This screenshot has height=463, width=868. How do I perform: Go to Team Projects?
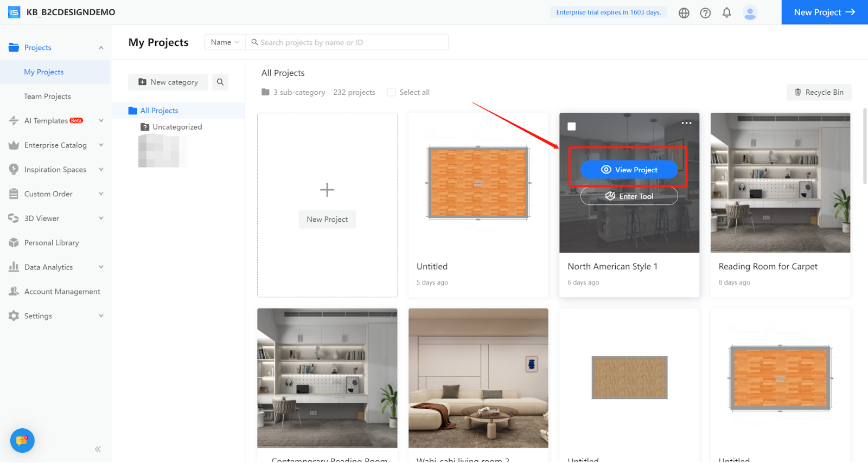(47, 97)
